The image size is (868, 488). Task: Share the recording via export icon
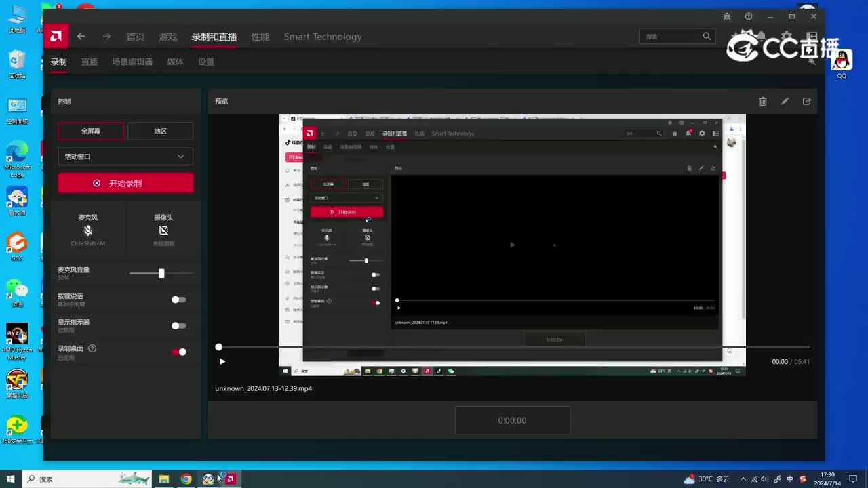point(806,101)
